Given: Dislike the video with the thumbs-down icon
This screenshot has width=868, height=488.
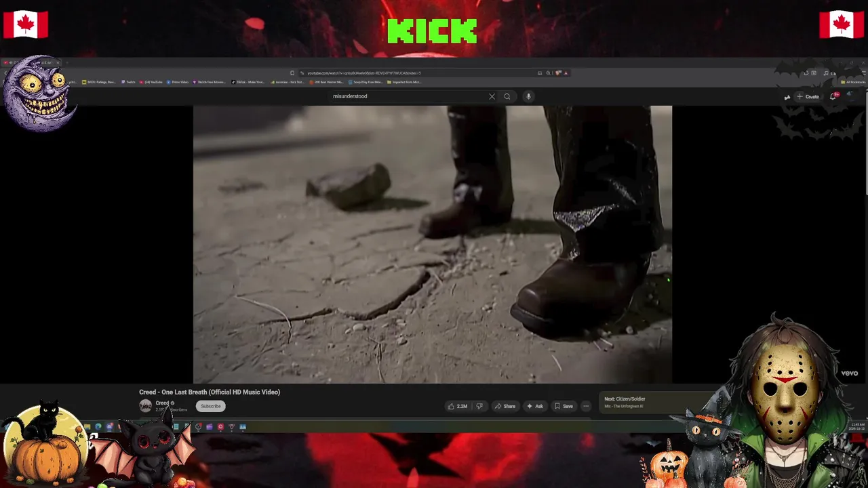Looking at the screenshot, I should 479,406.
